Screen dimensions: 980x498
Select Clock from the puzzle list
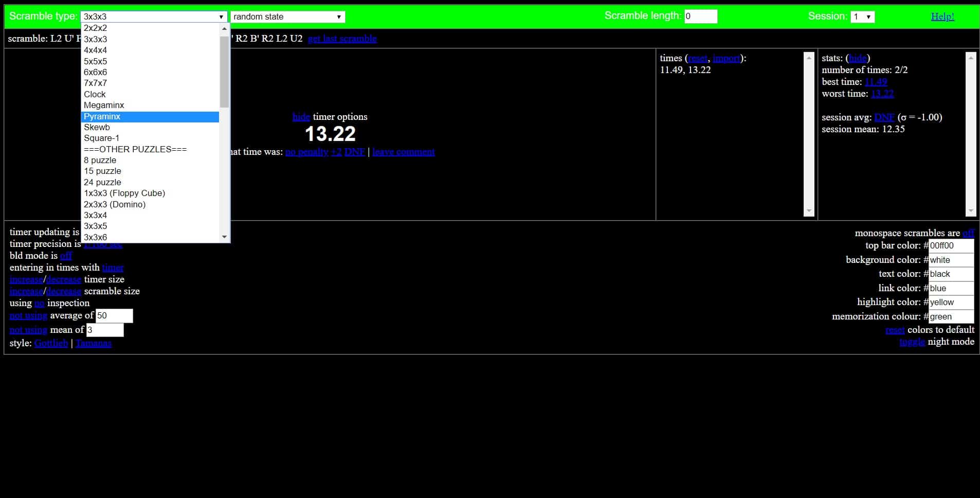coord(95,94)
